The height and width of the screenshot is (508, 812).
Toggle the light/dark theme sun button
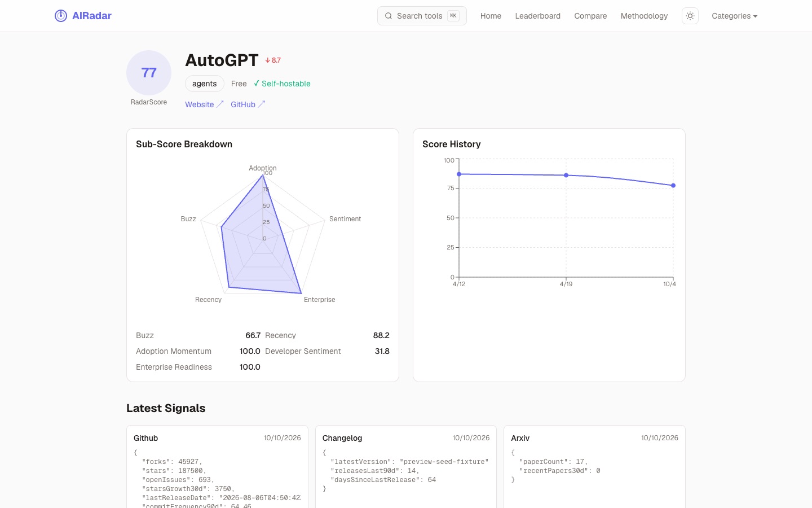[x=690, y=16]
